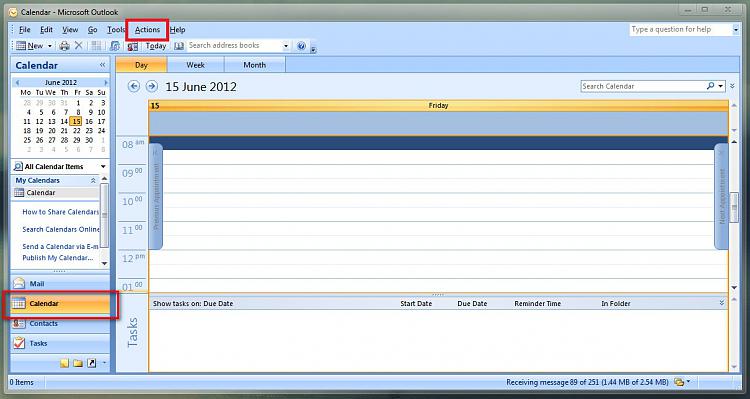Go to next month in date navigator
The height and width of the screenshot is (399, 750).
pos(106,83)
